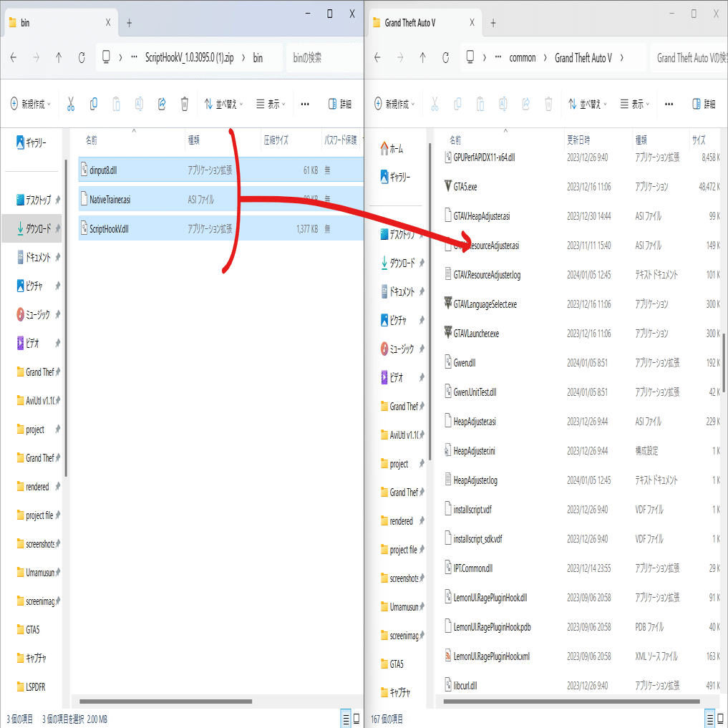The image size is (728, 728).
Task: Open Umamusun folder in right window sidebar
Action: 399,607
